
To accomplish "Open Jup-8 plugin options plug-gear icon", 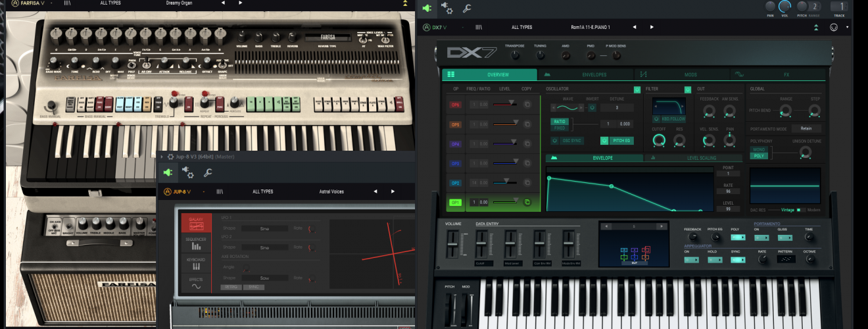I will point(188,172).
